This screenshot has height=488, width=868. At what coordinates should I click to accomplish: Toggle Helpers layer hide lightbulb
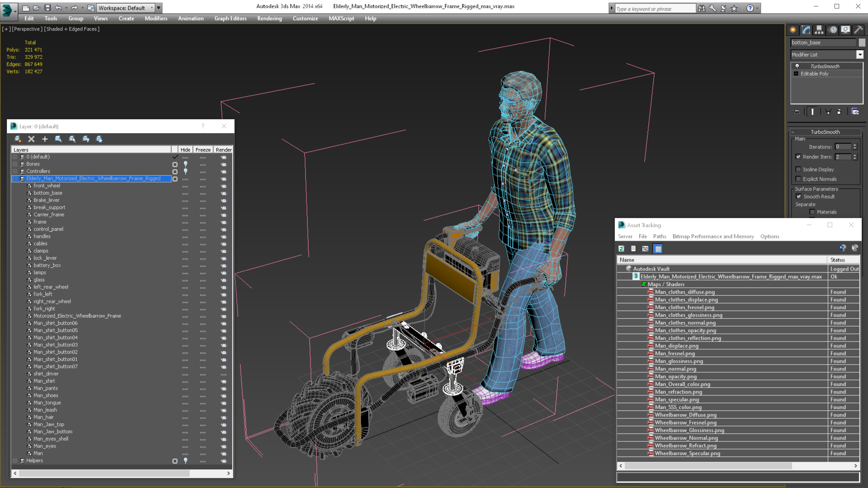pos(186,461)
